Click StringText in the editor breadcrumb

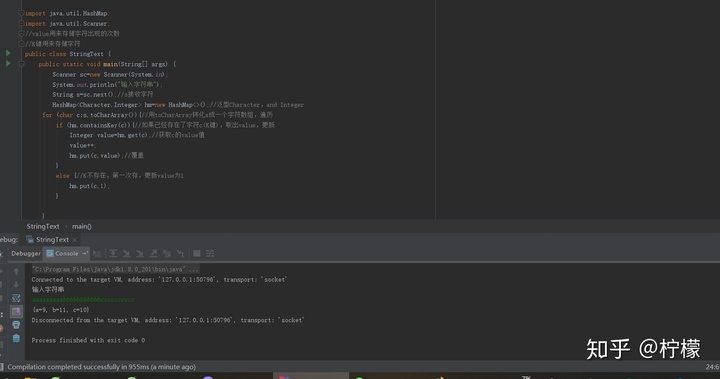pos(43,226)
